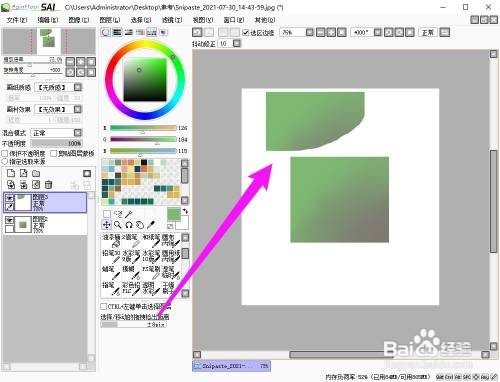The image size is (500, 382).
Task: Create a new normal layer
Action: [11, 173]
